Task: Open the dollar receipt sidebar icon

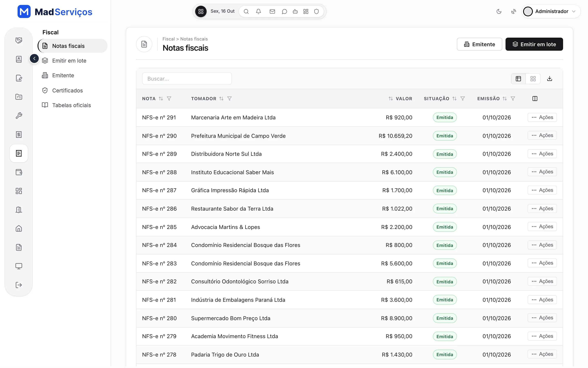Action: (x=19, y=135)
